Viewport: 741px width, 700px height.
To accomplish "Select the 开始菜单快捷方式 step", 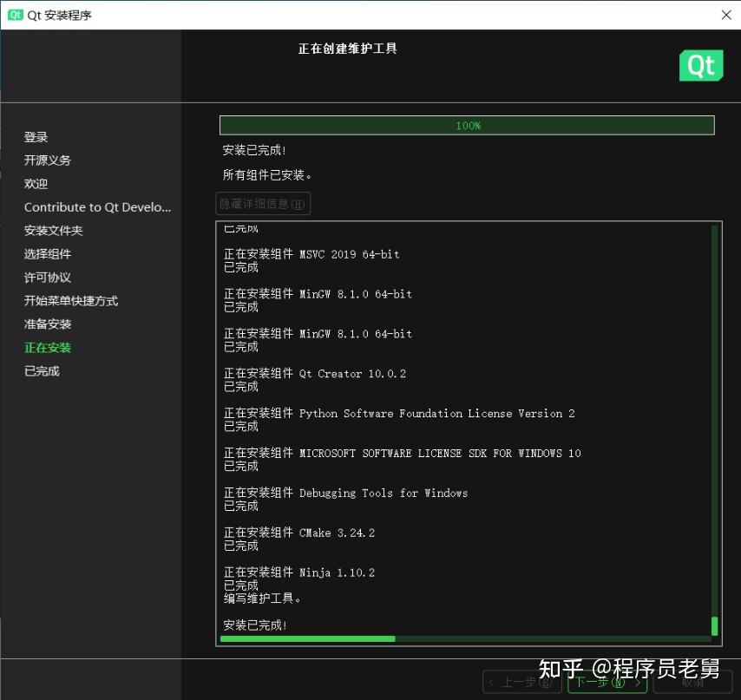I will coord(70,300).
